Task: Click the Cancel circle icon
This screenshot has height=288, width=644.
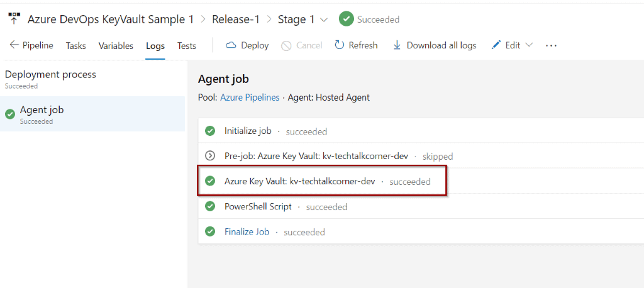Action: tap(286, 46)
